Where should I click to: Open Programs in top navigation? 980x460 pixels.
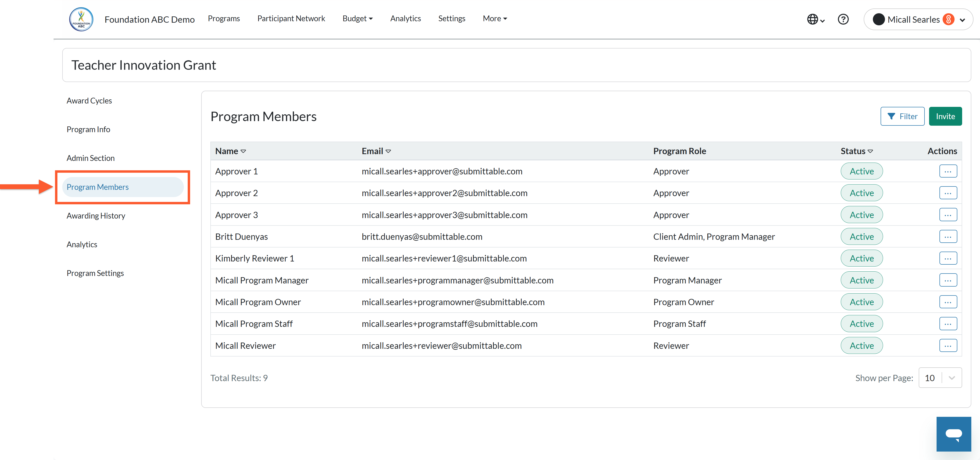[224, 18]
